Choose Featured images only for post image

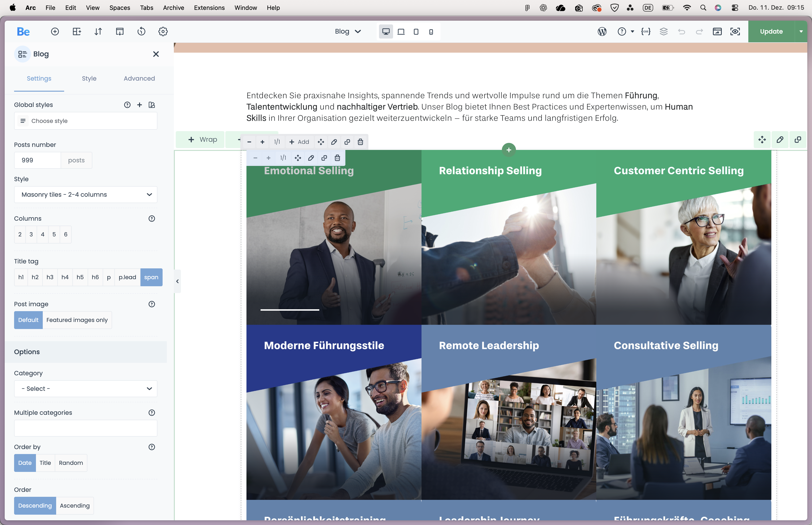[x=77, y=320]
